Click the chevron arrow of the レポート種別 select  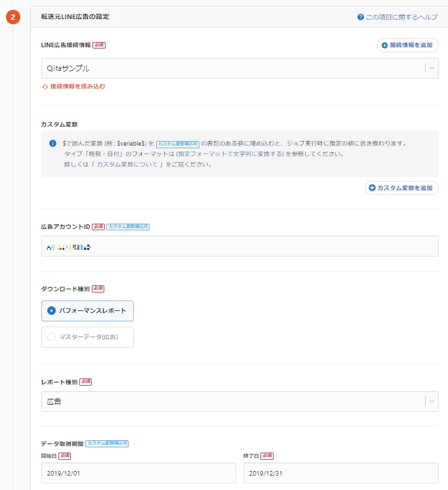(432, 401)
